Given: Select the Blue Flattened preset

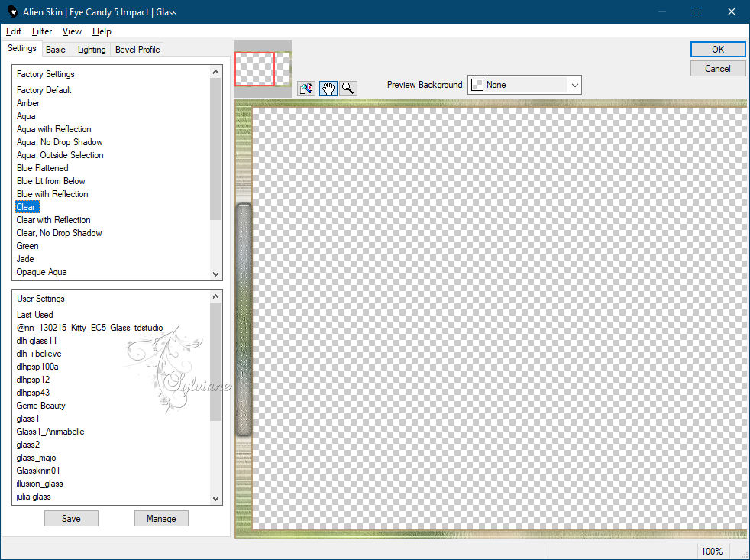Looking at the screenshot, I should 43,168.
